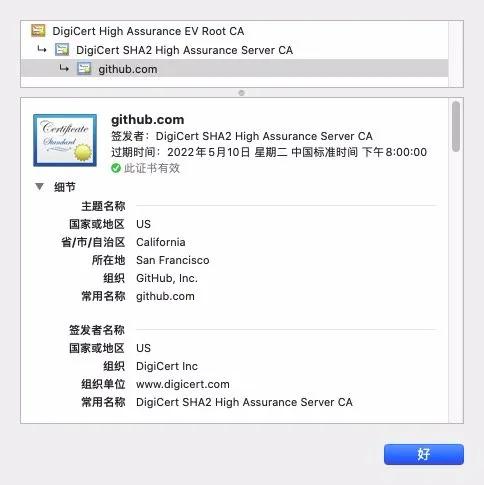Viewport: 484px width, 485px height.
Task: Click the green valid-certificate checkmark icon
Action: 116,168
